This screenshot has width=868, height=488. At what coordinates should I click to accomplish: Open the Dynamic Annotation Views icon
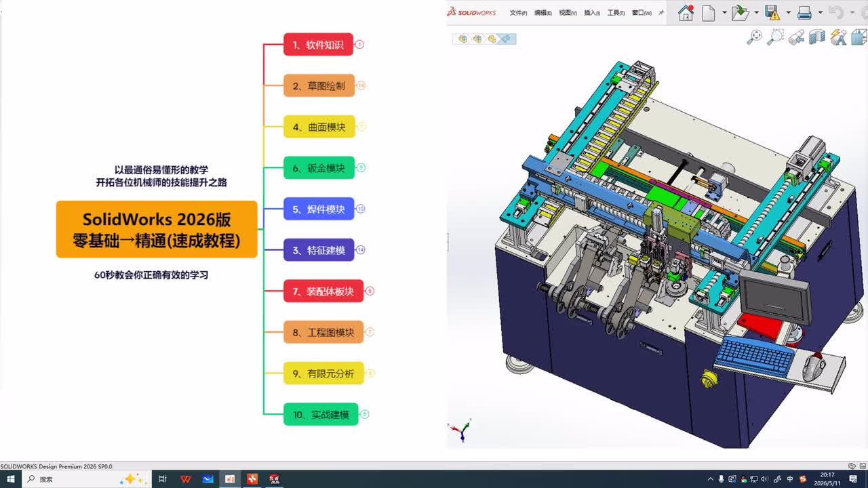(x=839, y=37)
